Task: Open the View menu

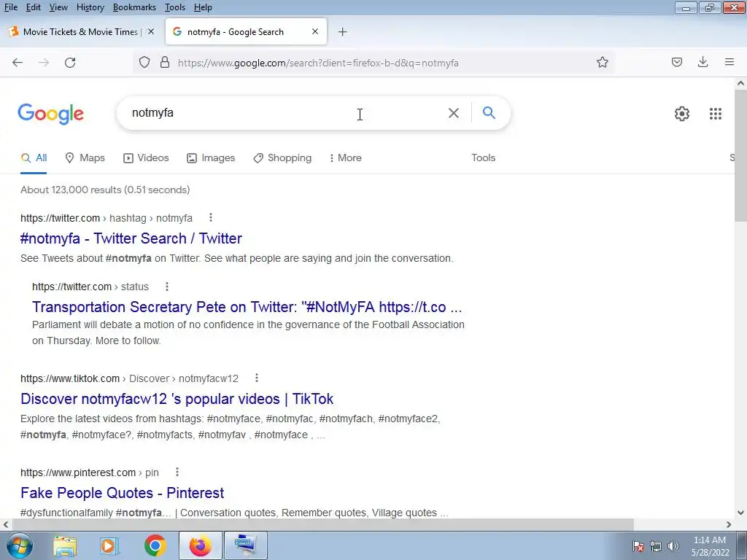Action: [x=58, y=7]
